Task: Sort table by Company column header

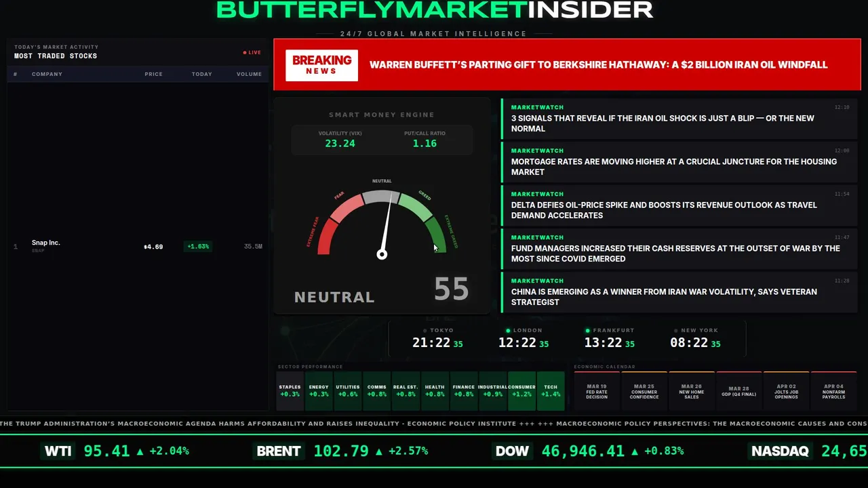Action: click(47, 74)
